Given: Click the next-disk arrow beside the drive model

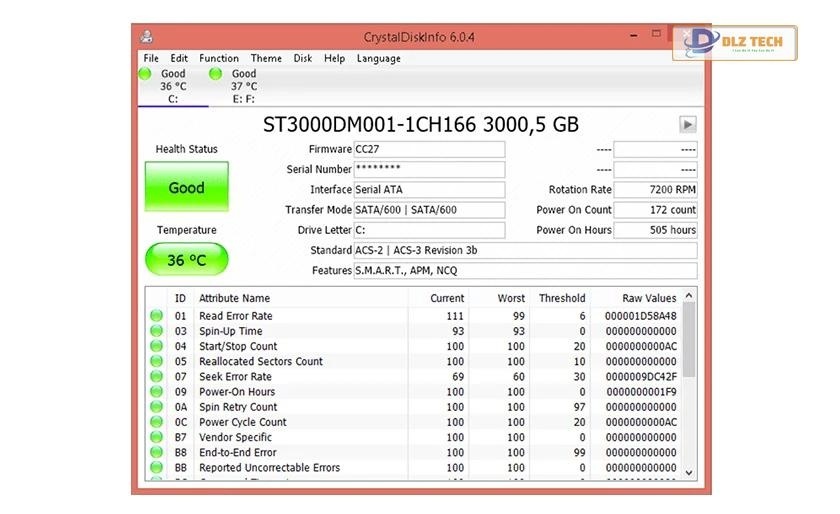Looking at the screenshot, I should click(x=688, y=124).
